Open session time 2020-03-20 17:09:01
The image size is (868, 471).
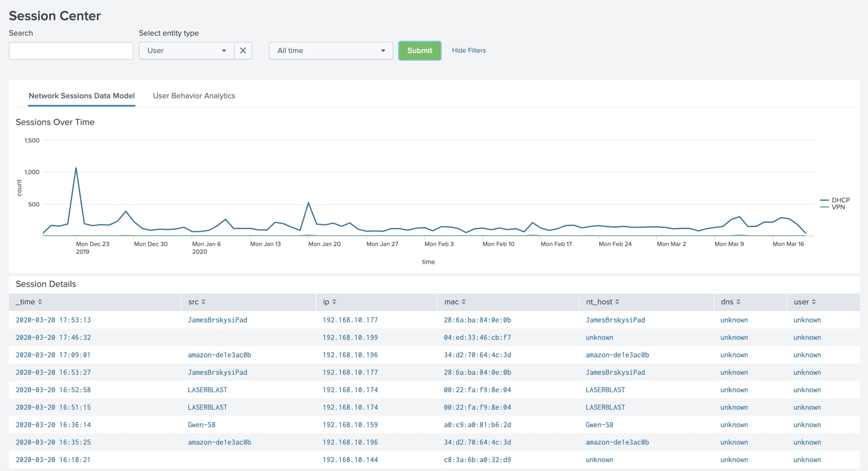53,355
